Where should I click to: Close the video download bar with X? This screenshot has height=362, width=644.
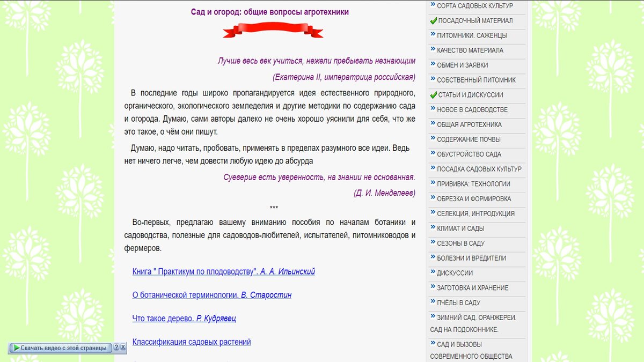click(123, 348)
